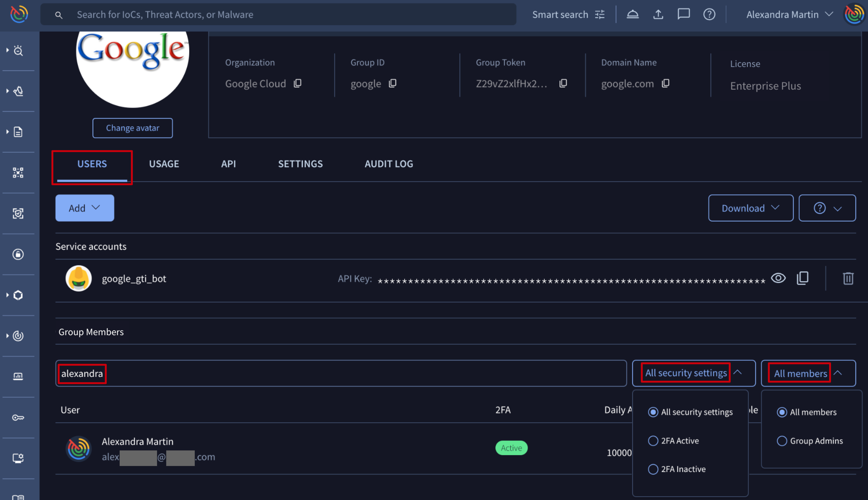The image size is (868, 500).
Task: Copy the Domain Name google.com
Action: pyautogui.click(x=666, y=83)
